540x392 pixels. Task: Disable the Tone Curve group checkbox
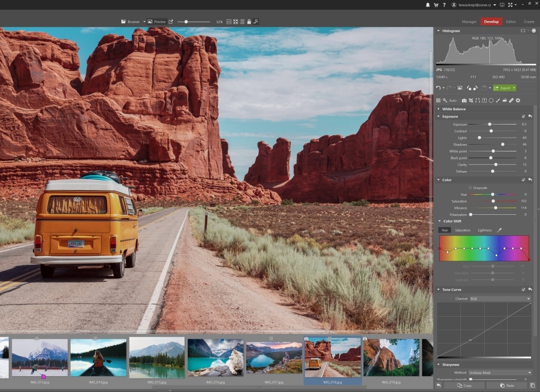523,290
